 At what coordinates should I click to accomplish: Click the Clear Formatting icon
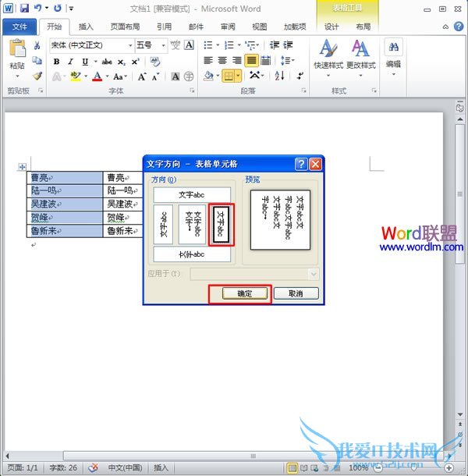point(155,62)
